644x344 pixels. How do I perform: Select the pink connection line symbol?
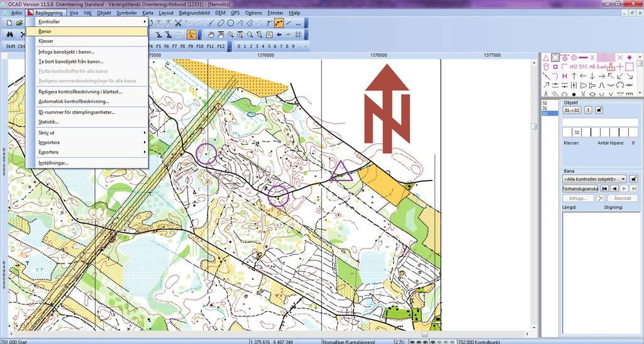coord(583,57)
